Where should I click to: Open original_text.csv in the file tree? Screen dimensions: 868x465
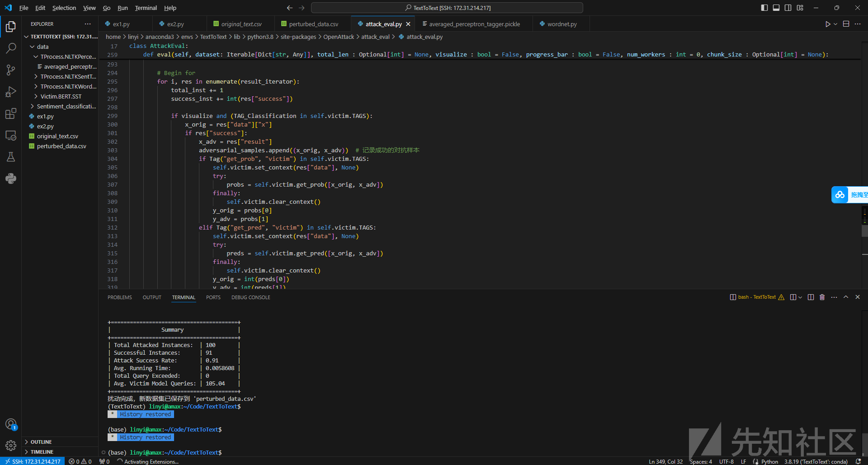pos(60,136)
